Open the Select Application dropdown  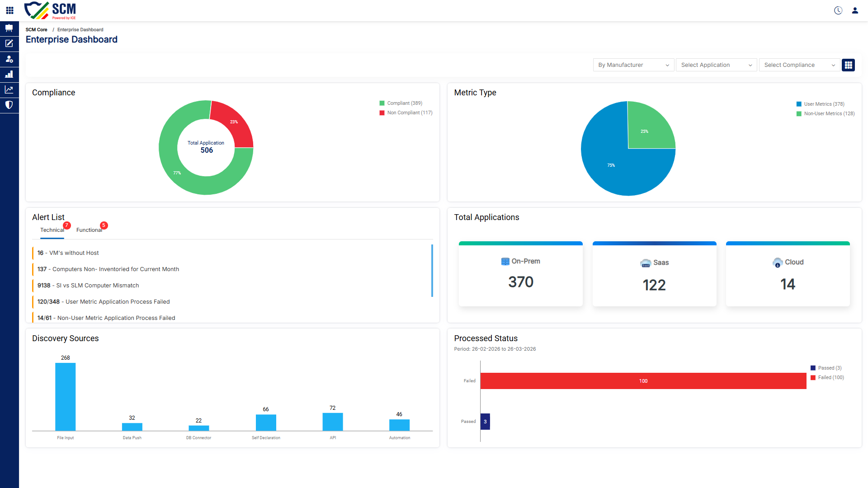716,65
